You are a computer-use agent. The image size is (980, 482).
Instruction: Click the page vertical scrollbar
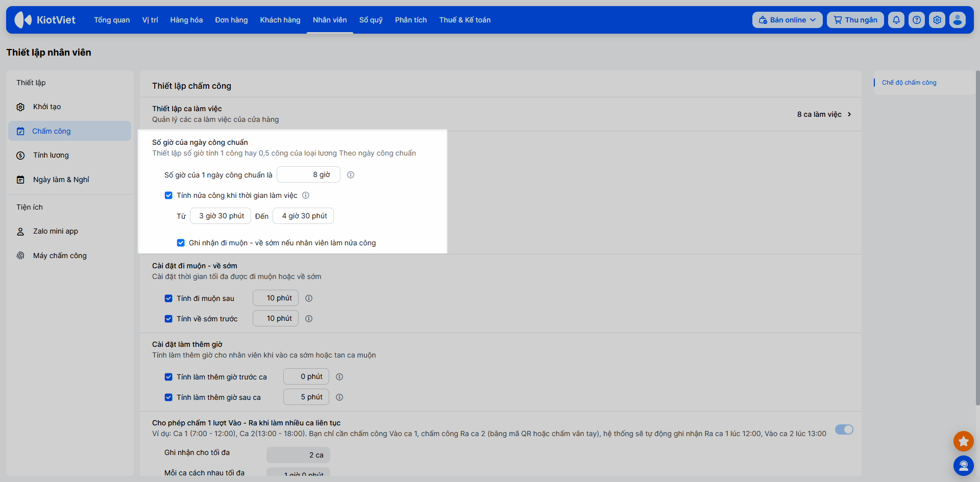[977, 238]
